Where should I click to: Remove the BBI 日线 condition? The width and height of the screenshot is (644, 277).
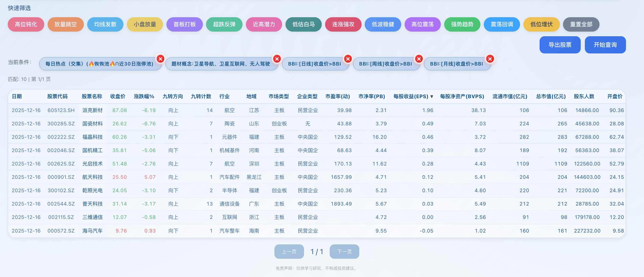pyautogui.click(x=348, y=59)
